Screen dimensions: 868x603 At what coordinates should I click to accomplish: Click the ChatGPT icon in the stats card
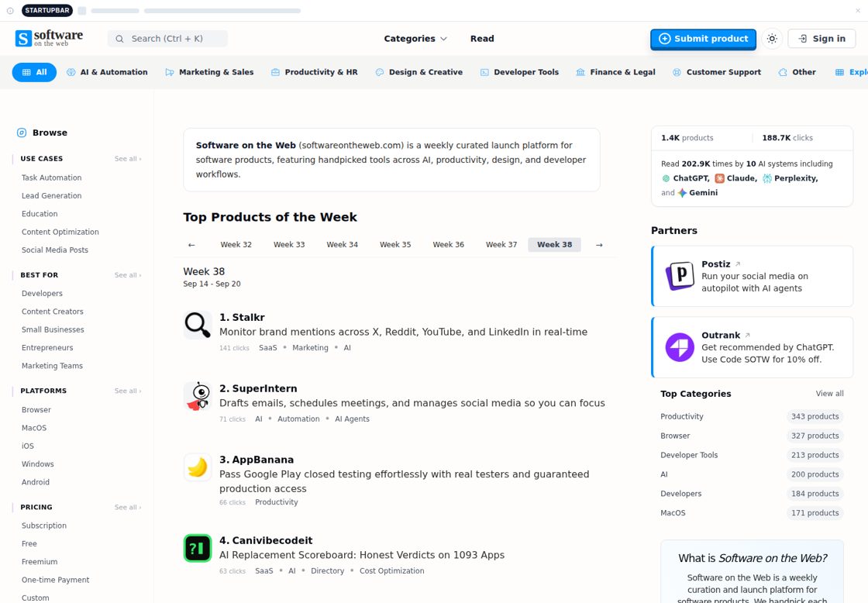[666, 178]
